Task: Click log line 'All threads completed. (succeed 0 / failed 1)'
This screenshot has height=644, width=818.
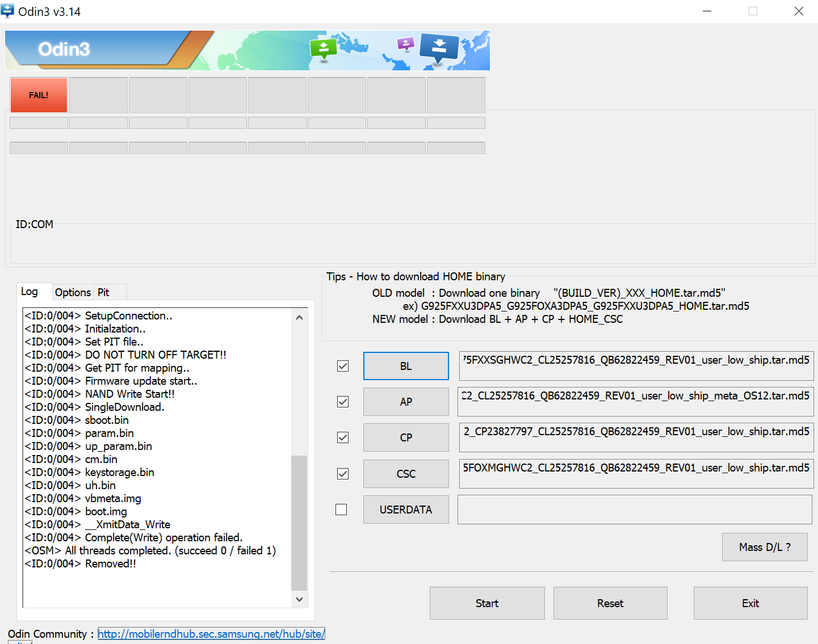Action: pos(150,550)
